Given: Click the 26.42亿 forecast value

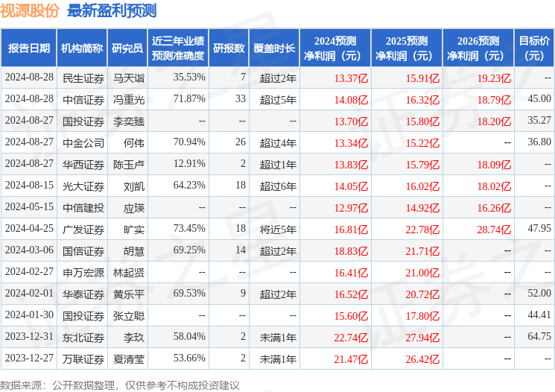Looking at the screenshot, I should pos(422,358).
